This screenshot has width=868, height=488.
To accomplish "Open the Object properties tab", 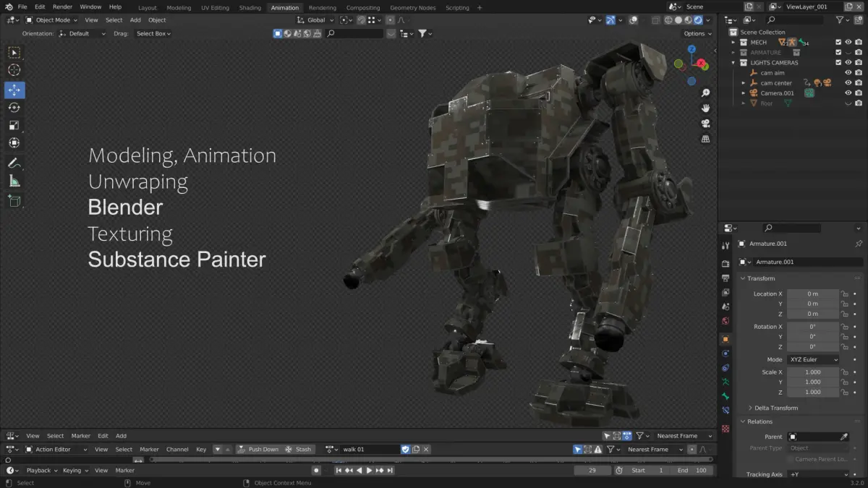I will (726, 339).
